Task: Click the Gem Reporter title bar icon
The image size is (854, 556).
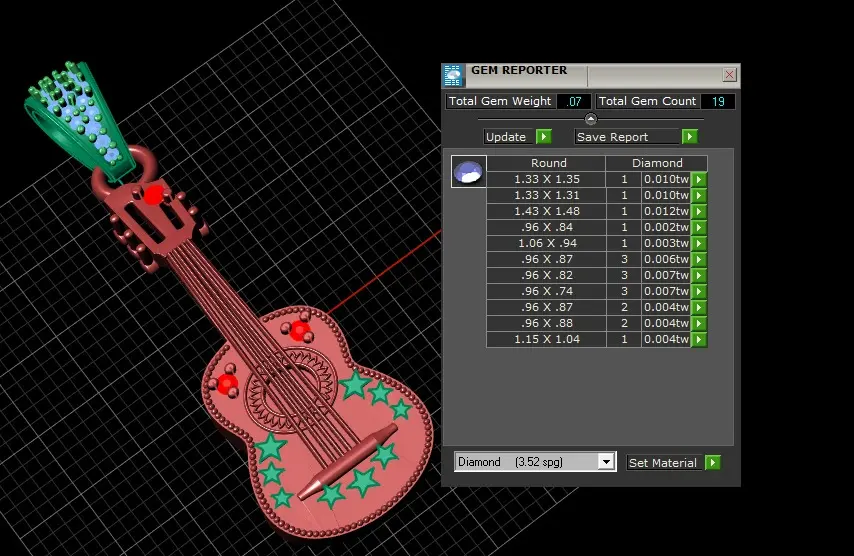Action: [453, 75]
